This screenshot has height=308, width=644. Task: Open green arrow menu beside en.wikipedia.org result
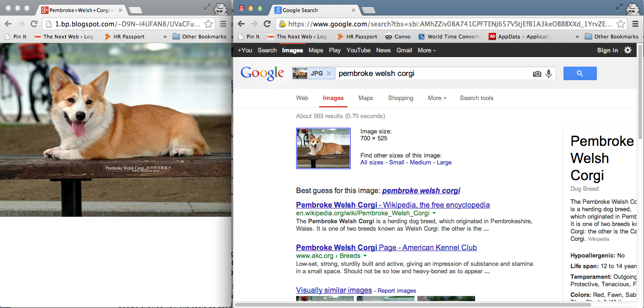(434, 214)
